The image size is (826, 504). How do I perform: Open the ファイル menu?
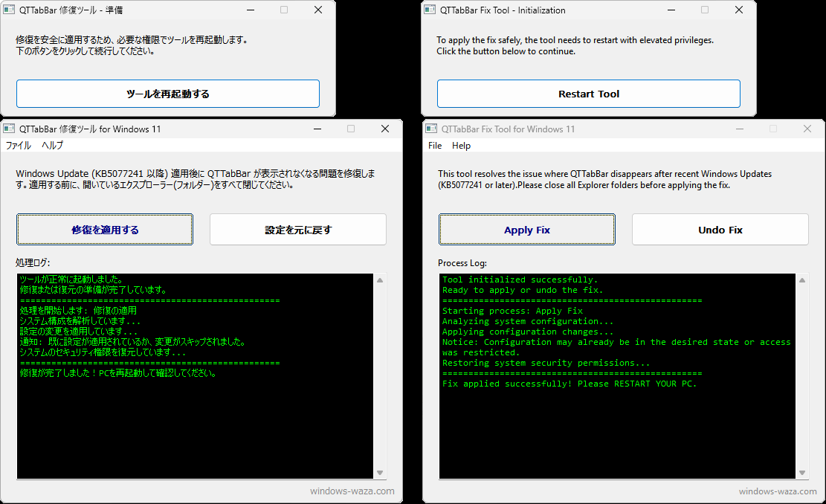coord(19,146)
